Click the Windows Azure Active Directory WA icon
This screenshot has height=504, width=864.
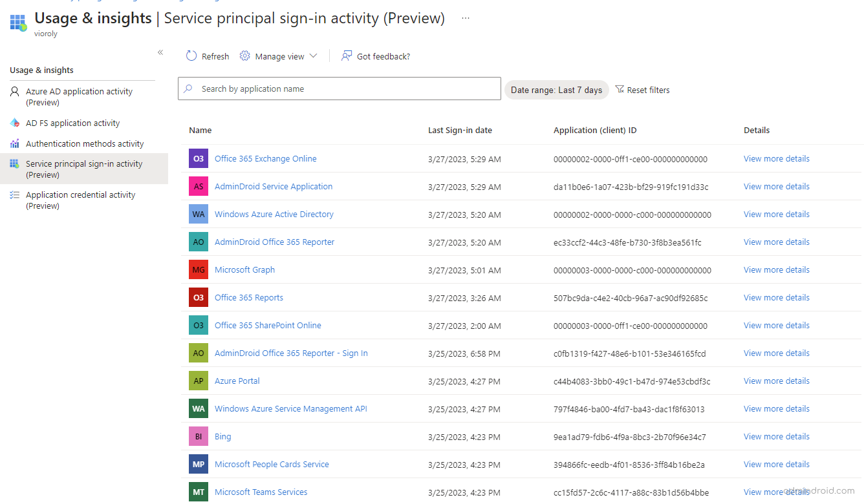click(x=199, y=214)
